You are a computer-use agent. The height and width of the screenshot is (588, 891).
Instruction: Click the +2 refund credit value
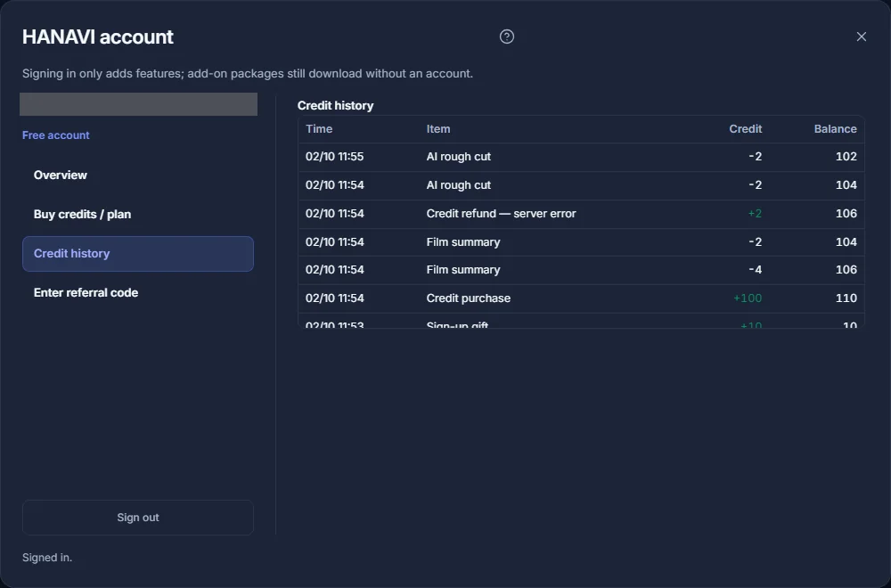[x=755, y=214]
